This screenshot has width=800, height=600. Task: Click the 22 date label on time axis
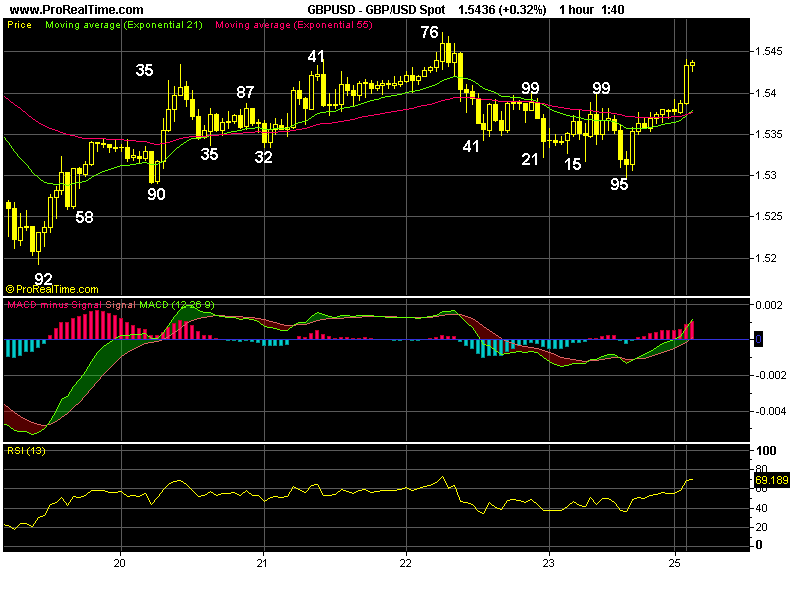pyautogui.click(x=405, y=563)
